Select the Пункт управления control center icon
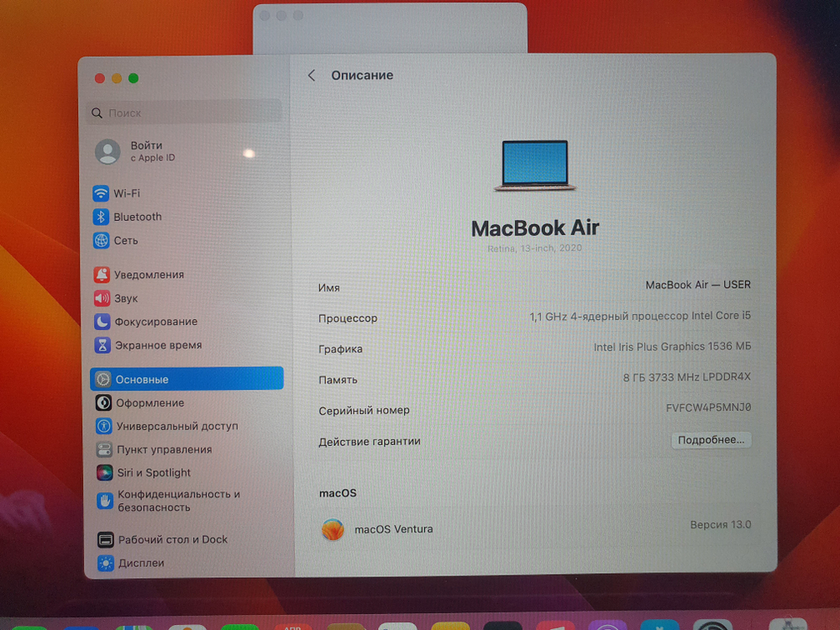Screen dimensions: 840x630 [103, 449]
